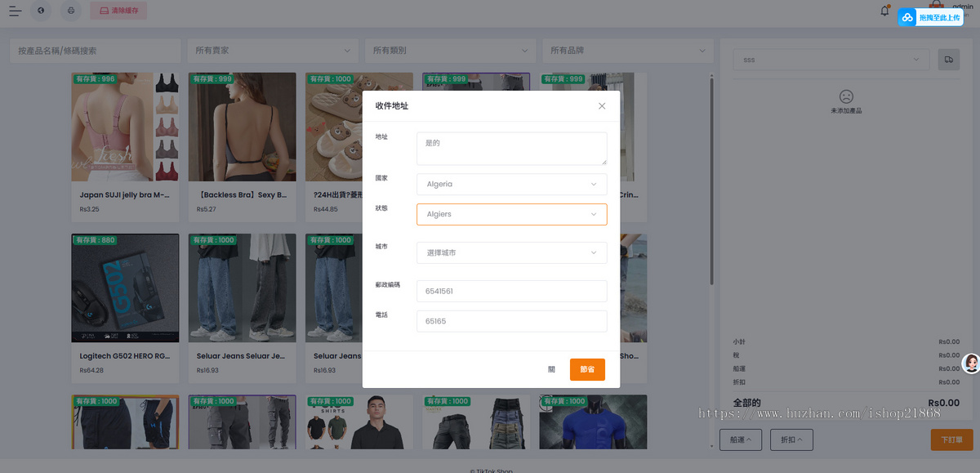Viewport: 980px width, 473px height.
Task: Click the price "Rs44.85"
Action: pyautogui.click(x=326, y=210)
